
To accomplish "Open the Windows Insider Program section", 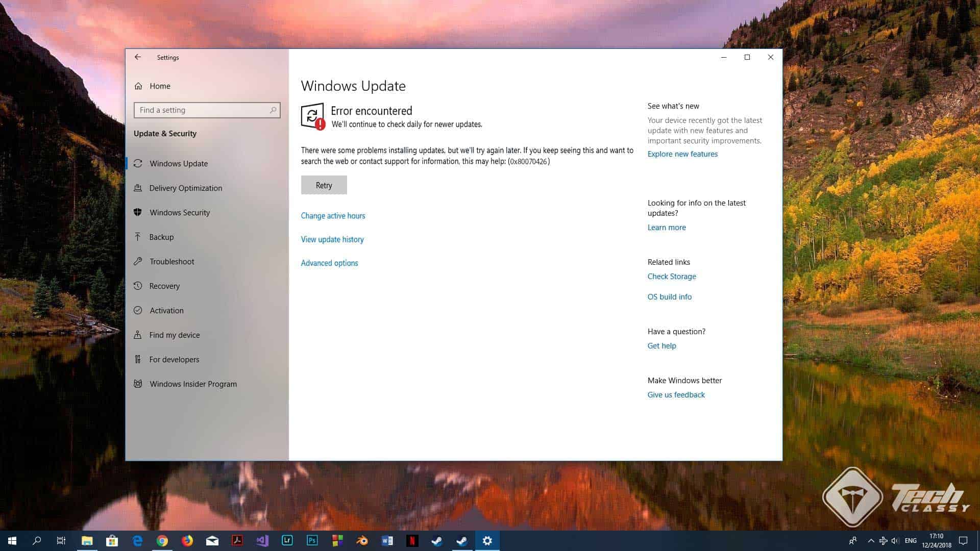I will pyautogui.click(x=193, y=384).
